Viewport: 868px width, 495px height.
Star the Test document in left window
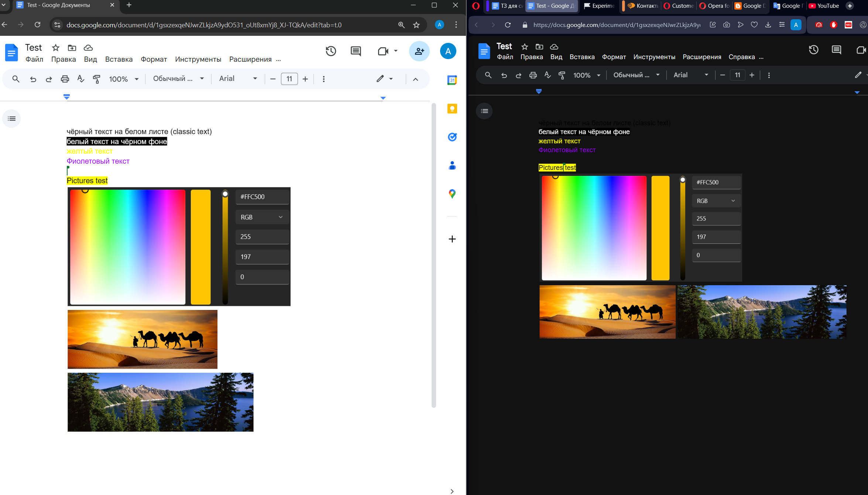55,48
